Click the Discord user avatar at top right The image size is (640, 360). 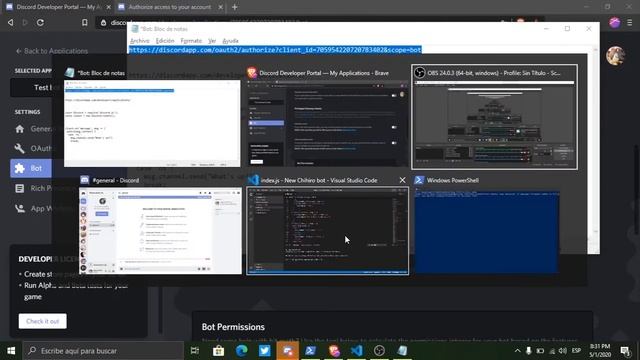(616, 56)
